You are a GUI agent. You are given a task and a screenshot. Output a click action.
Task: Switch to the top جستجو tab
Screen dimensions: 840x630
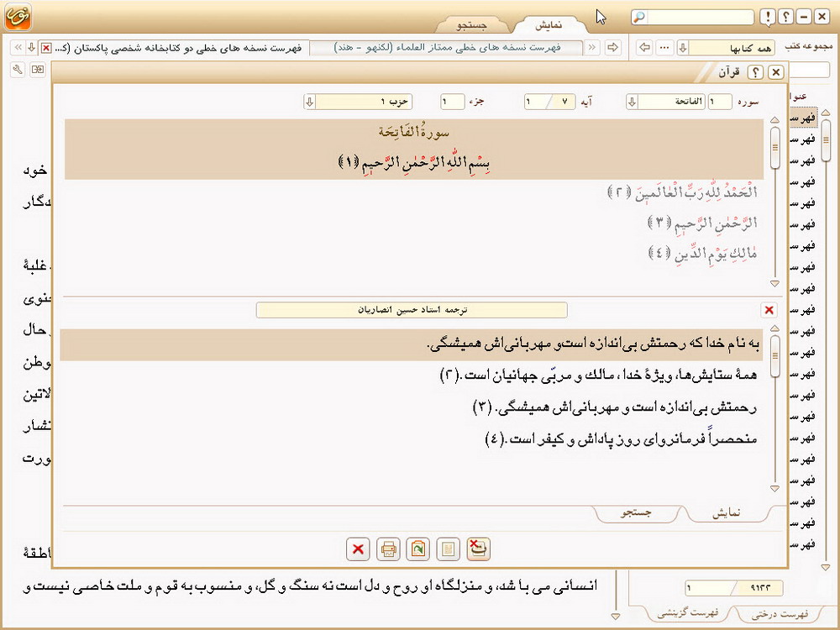tap(471, 25)
